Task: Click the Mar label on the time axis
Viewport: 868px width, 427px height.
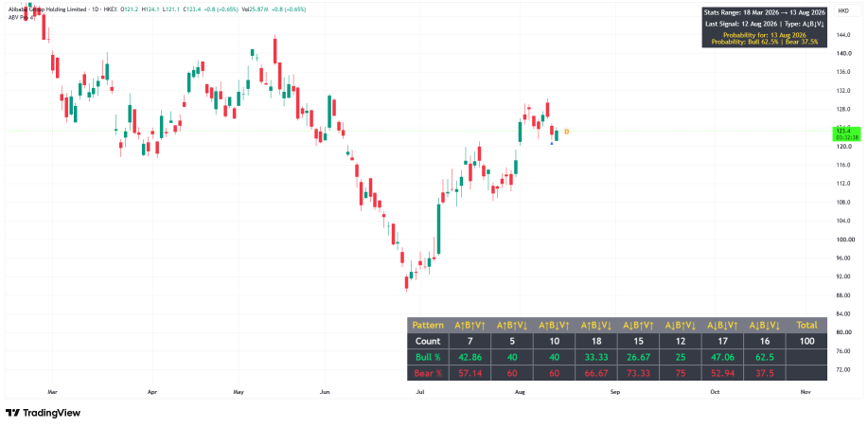Action: click(x=53, y=392)
